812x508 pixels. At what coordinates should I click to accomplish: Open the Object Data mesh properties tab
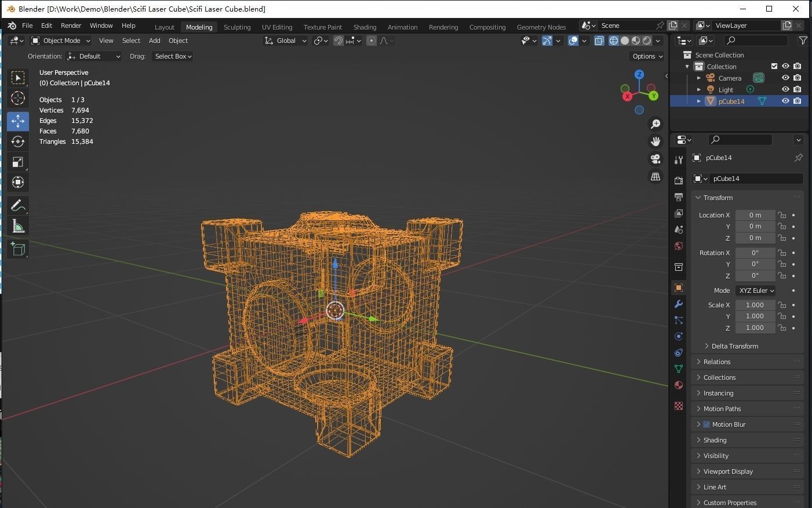point(679,369)
